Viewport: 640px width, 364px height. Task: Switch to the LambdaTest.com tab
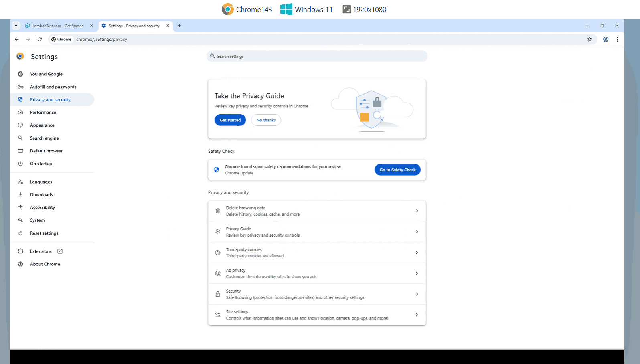click(x=59, y=26)
